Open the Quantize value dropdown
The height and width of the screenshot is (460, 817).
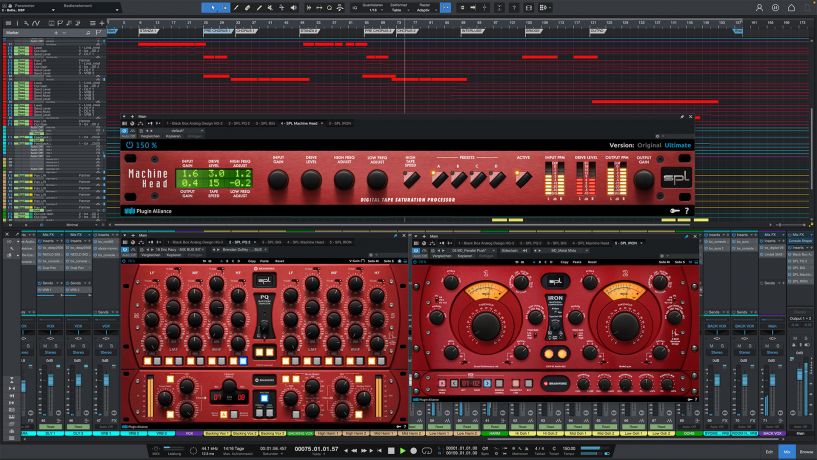(x=373, y=8)
